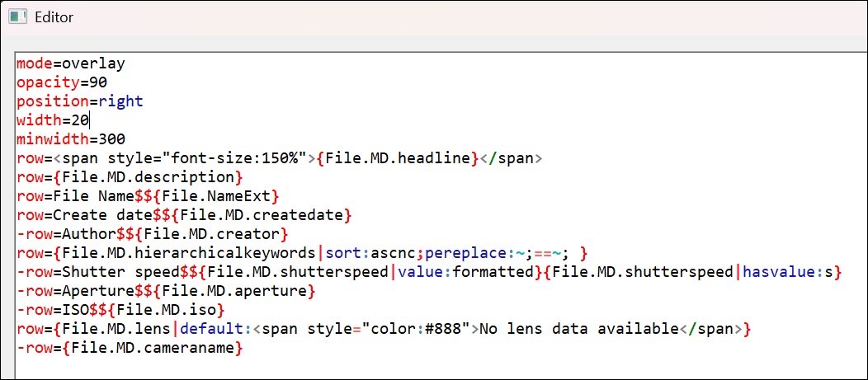This screenshot has width=868, height=380.
Task: Click the "position=right" line
Action: 80,101
